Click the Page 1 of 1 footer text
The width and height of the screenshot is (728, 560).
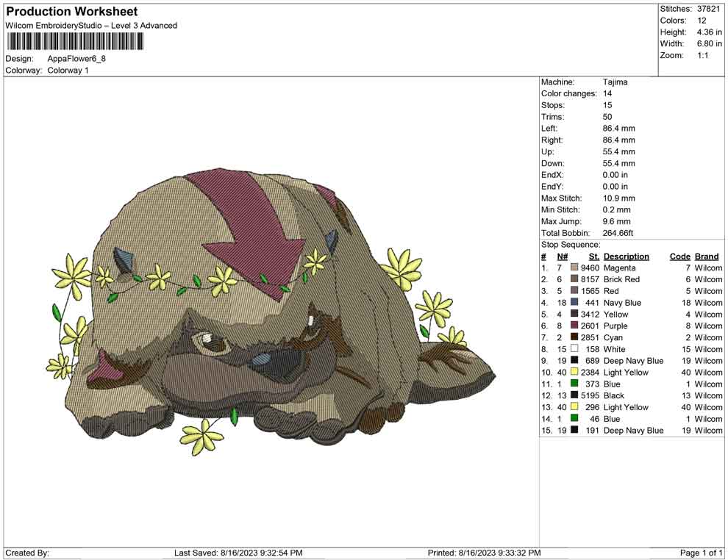click(x=702, y=553)
